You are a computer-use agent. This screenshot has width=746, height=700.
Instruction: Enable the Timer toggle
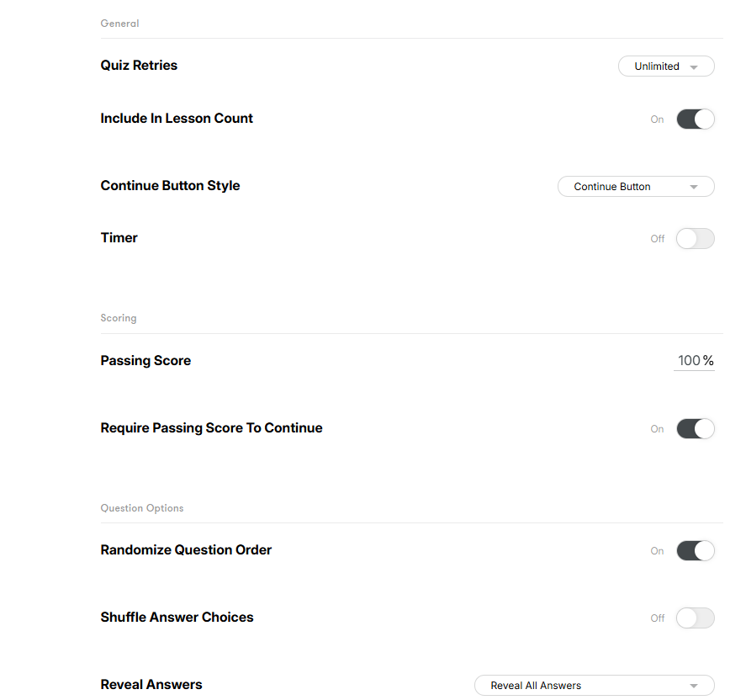pyautogui.click(x=696, y=239)
